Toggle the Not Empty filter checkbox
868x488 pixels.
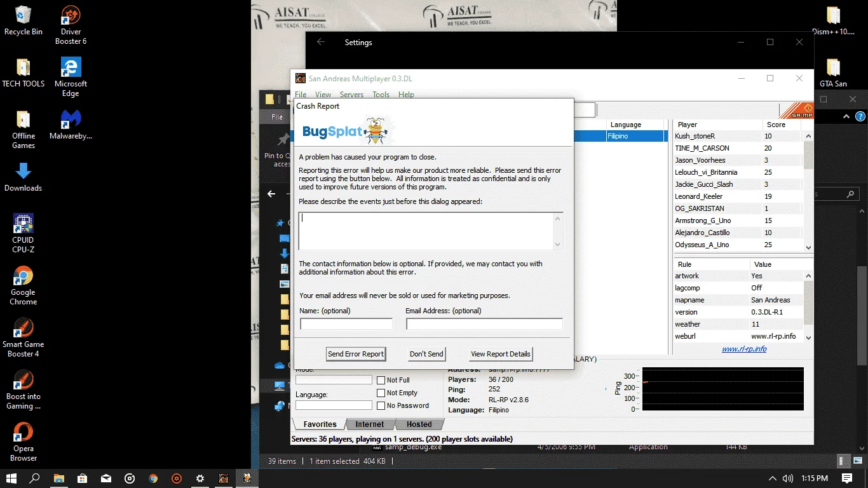(x=381, y=393)
